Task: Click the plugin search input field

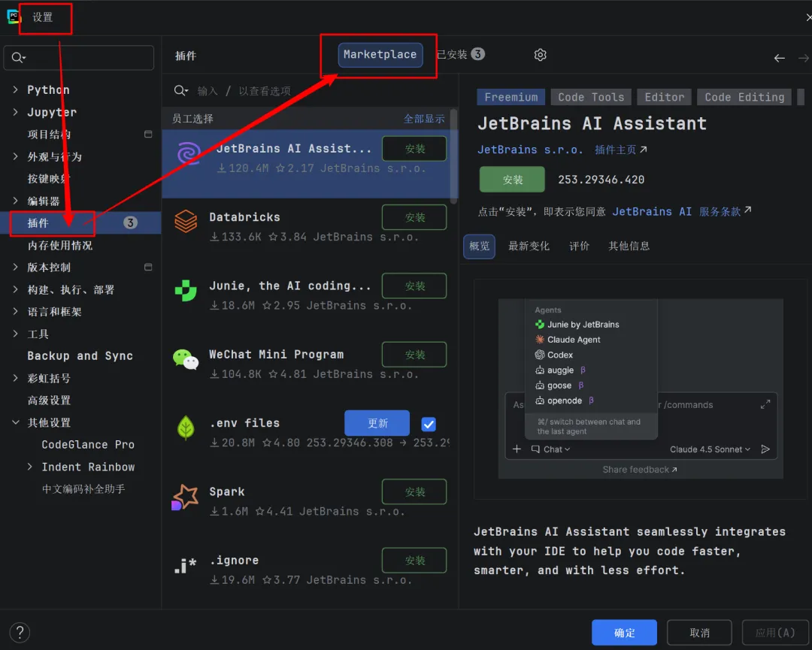Action: 311,91
